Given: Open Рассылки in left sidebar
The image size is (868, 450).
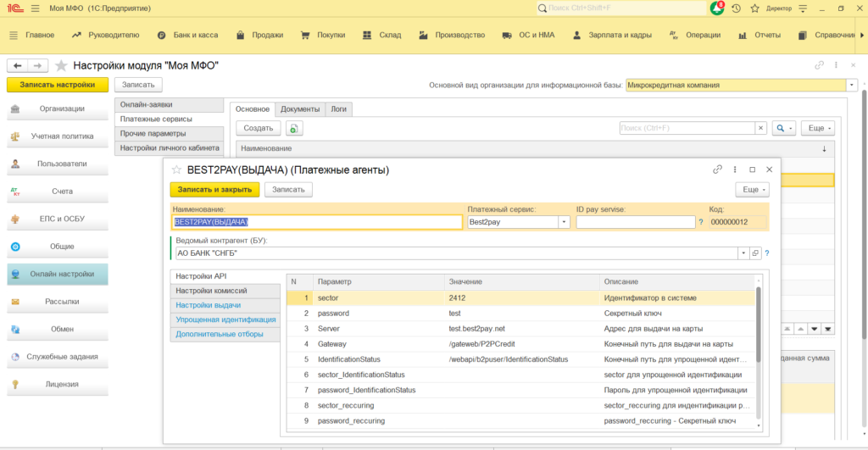Looking at the screenshot, I should (58, 302).
